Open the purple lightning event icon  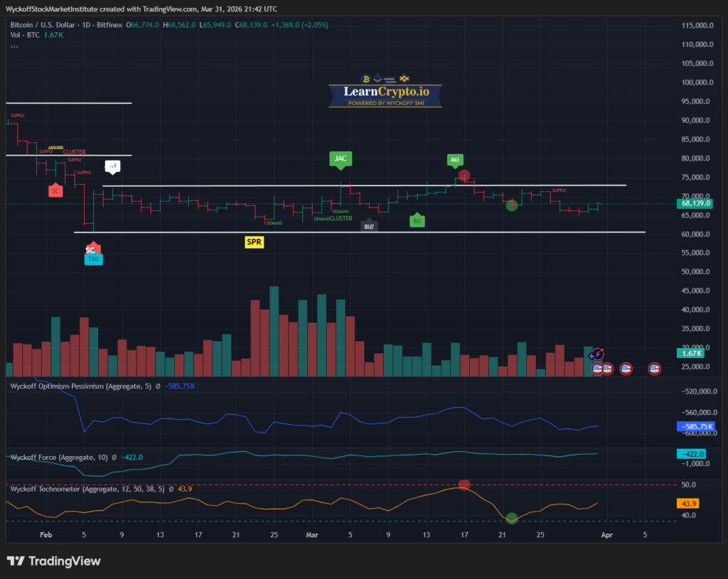point(597,355)
